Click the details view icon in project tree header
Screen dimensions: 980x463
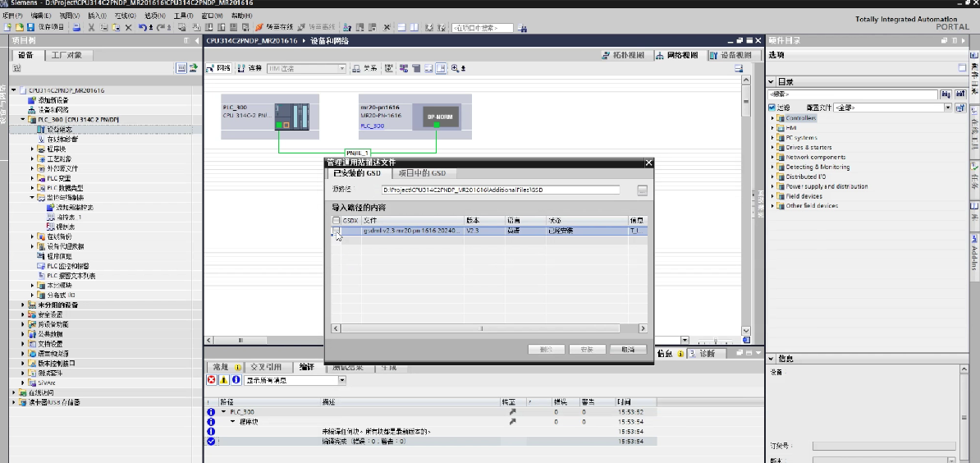pyautogui.click(x=181, y=68)
